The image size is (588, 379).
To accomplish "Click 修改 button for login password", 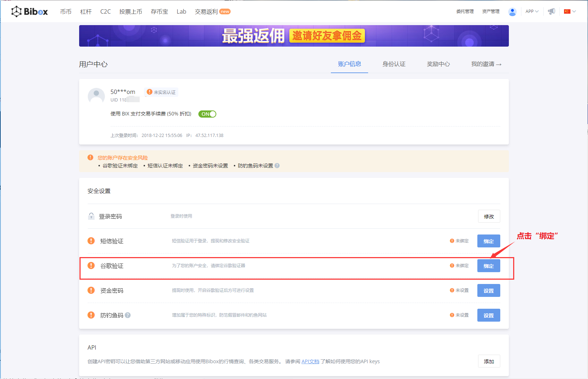I will click(x=489, y=216).
